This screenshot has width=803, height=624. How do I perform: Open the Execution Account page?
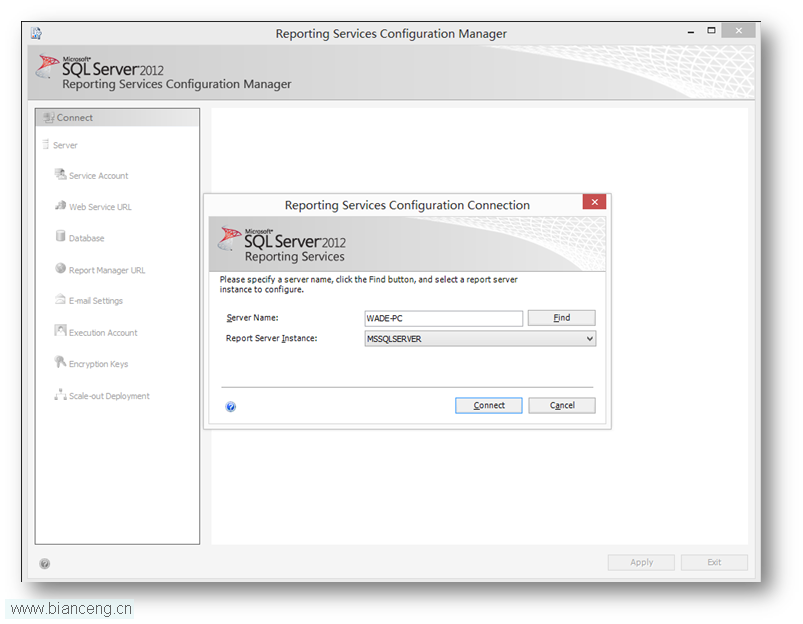103,333
